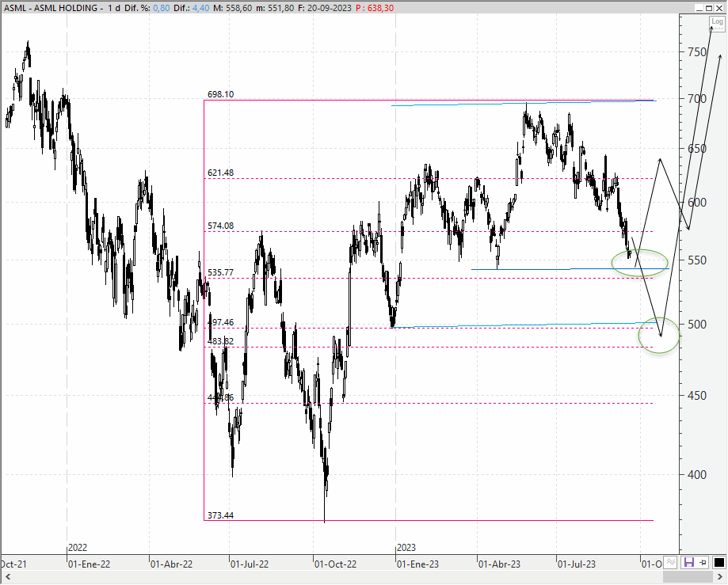Viewport: 728px width, 585px height.
Task: Click the horizontal scrollbar left arrow
Action: (7, 576)
